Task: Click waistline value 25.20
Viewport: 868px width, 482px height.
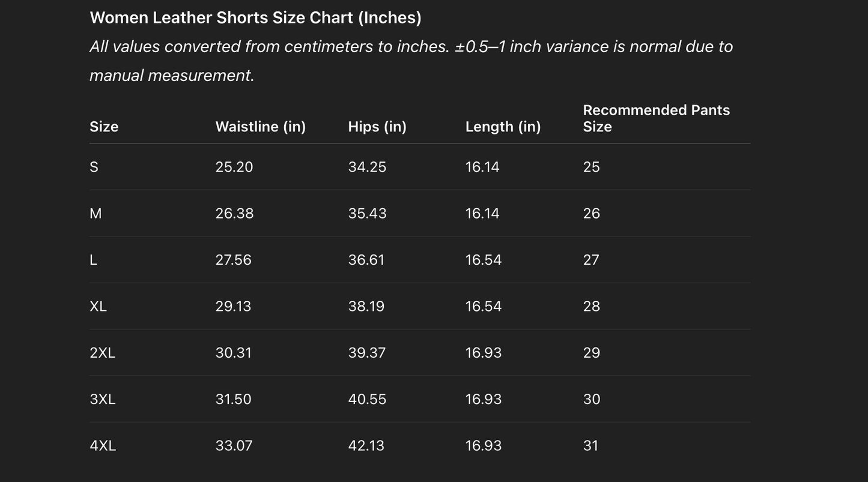Action: pos(234,167)
